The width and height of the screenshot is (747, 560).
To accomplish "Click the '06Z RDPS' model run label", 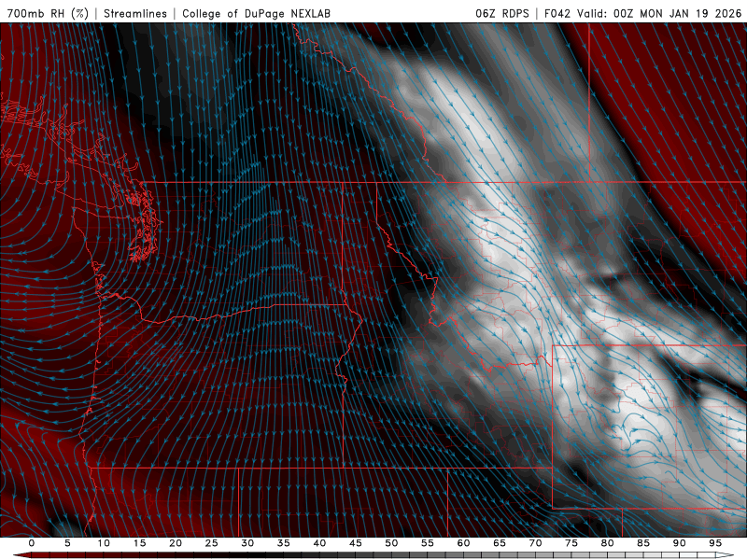I will pyautogui.click(x=502, y=13).
